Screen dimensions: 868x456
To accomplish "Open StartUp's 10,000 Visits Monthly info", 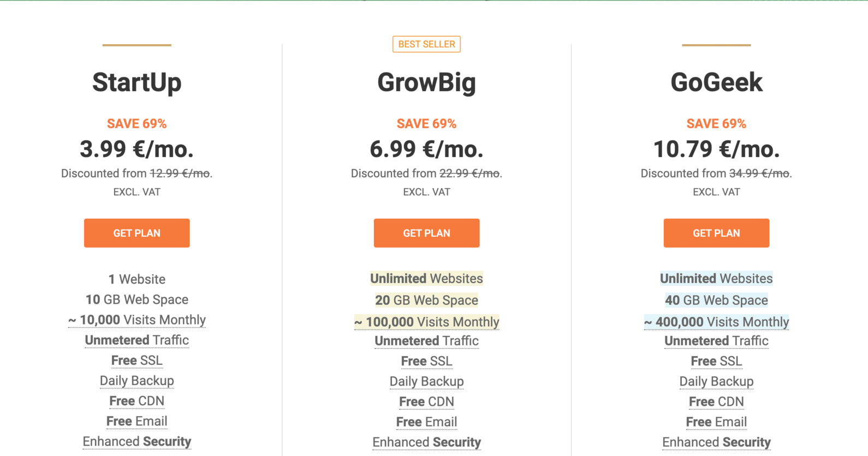I will pos(136,320).
